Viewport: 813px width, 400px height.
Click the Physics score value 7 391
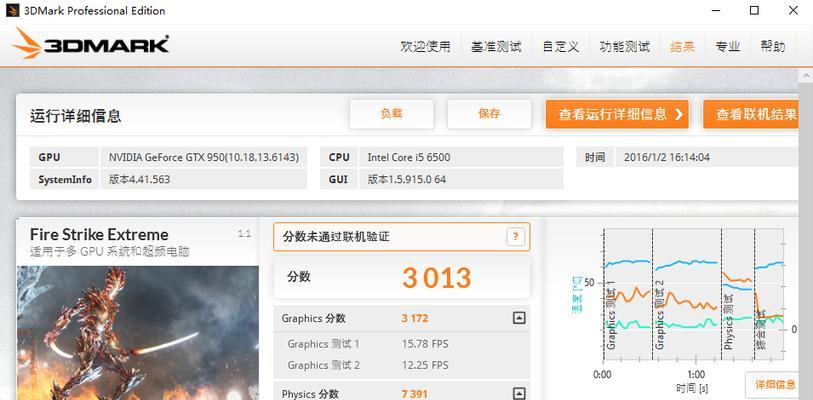[415, 394]
